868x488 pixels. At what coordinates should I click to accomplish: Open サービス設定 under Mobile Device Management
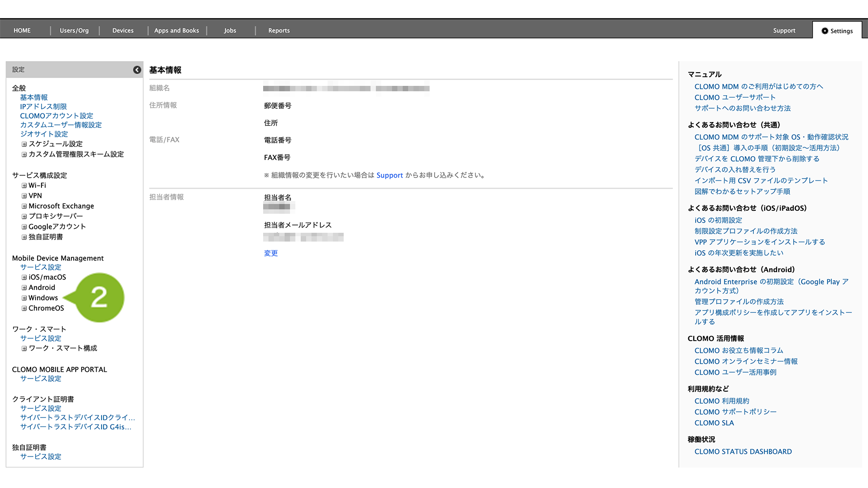pos(41,267)
